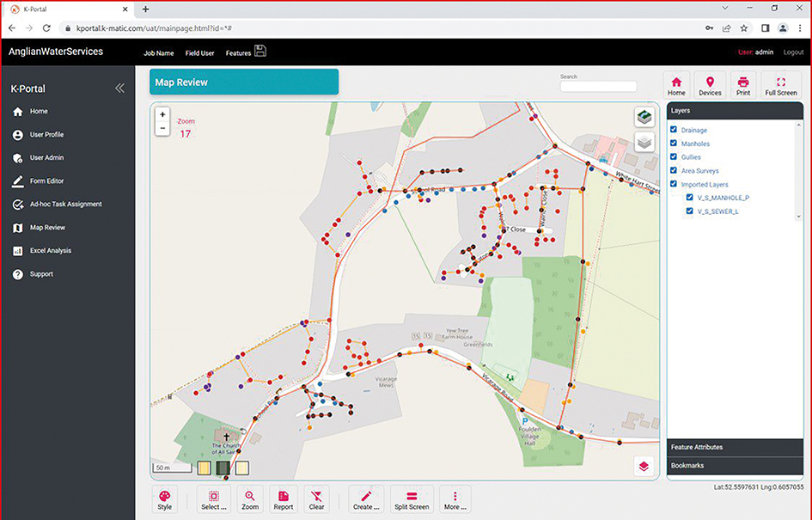The image size is (812, 520).
Task: Expand the Feature Attributes panel
Action: 735,447
